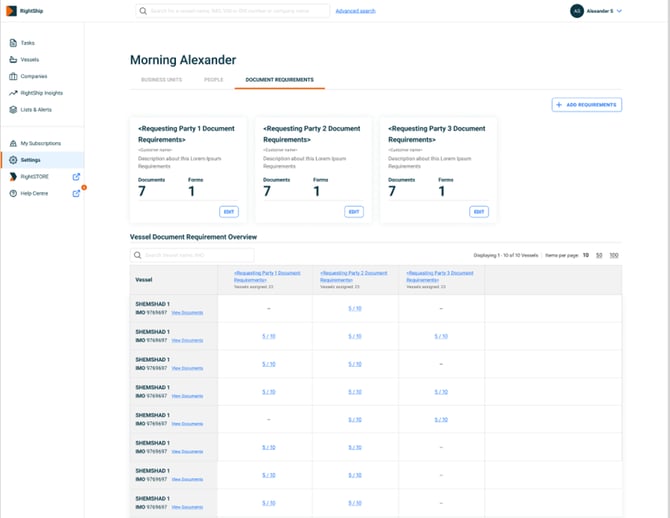Open Lists & Alerts layers icon

[12, 109]
